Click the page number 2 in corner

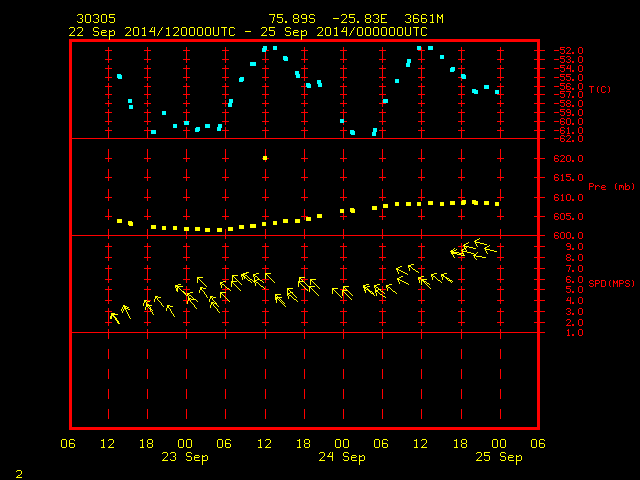point(19,474)
